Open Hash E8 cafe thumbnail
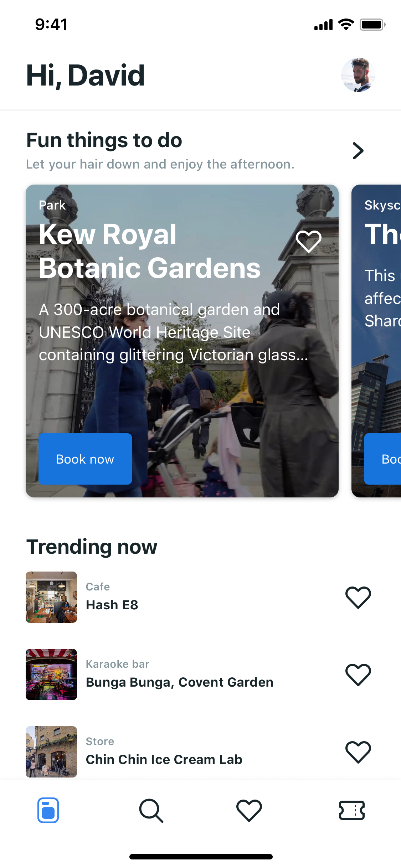Image resolution: width=401 pixels, height=868 pixels. point(51,597)
